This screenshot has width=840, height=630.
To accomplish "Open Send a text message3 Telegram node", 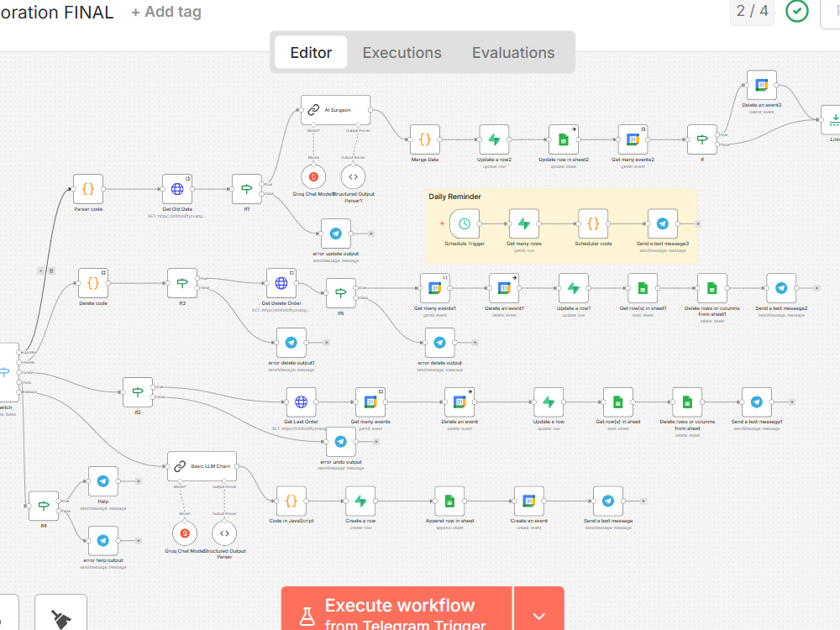I will tap(663, 223).
